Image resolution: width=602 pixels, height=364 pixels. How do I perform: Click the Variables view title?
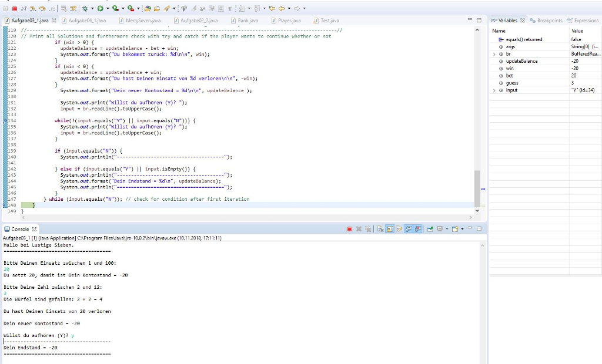[x=507, y=19]
